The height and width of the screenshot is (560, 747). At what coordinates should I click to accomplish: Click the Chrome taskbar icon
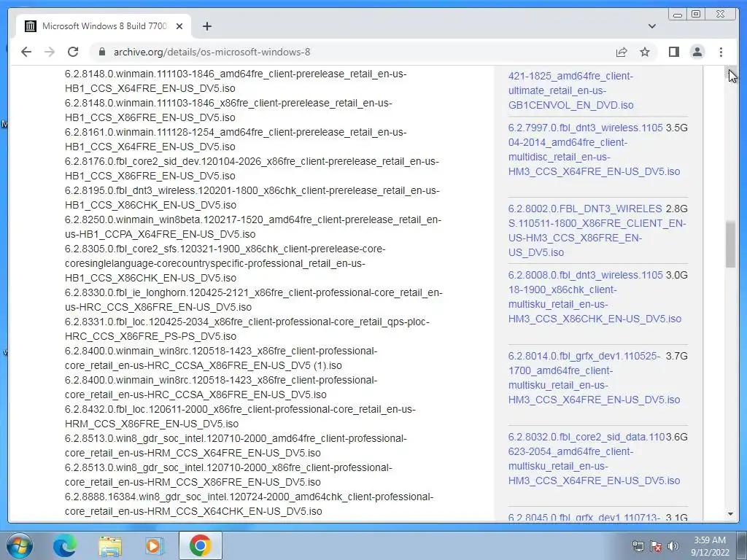200,545
